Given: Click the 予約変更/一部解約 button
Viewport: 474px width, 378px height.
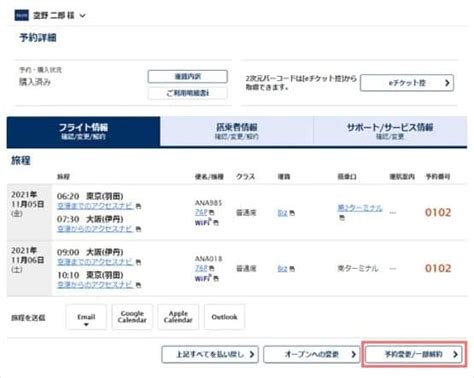Looking at the screenshot, I should point(414,354).
